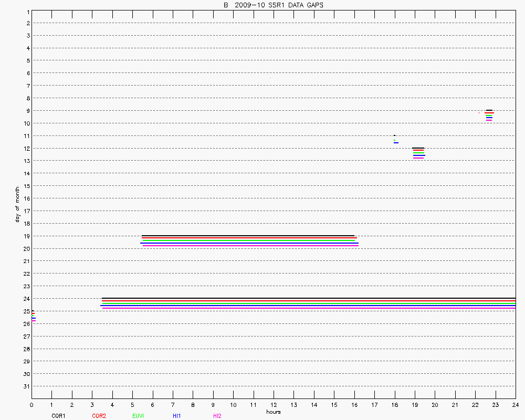Select the red COR2 legend label
Image resolution: width=525 pixels, height=420 pixels.
[x=99, y=416]
